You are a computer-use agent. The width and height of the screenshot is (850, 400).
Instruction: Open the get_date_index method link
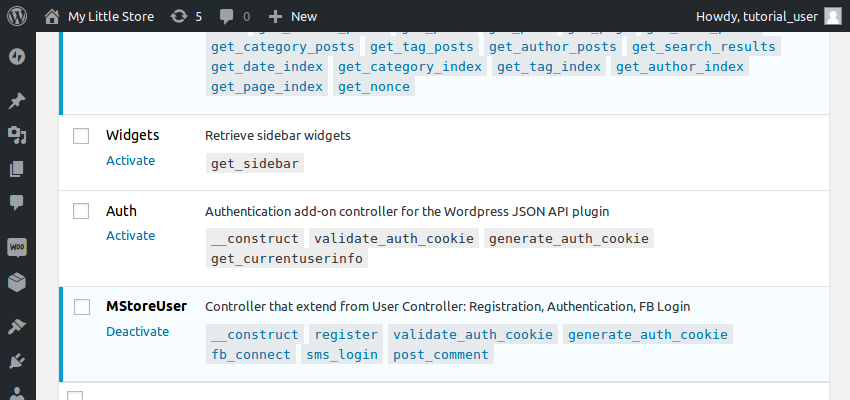tap(267, 67)
